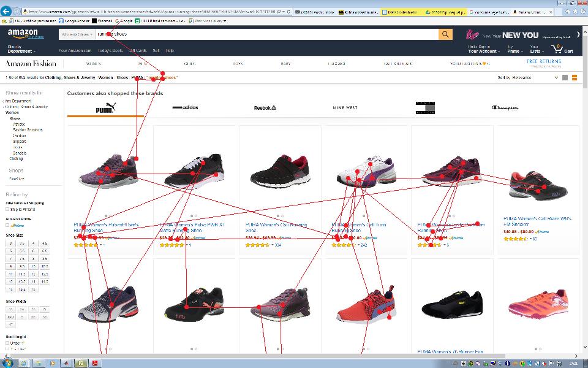This screenshot has height=368, width=588.
Task: Select shoe size 14.5 button
Action: click(45, 282)
